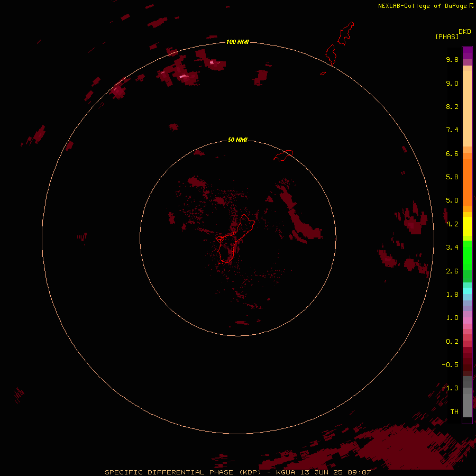Screen dimensions: 476x476
Task: Click the 3.4 color scale value
Action: [x=452, y=248]
